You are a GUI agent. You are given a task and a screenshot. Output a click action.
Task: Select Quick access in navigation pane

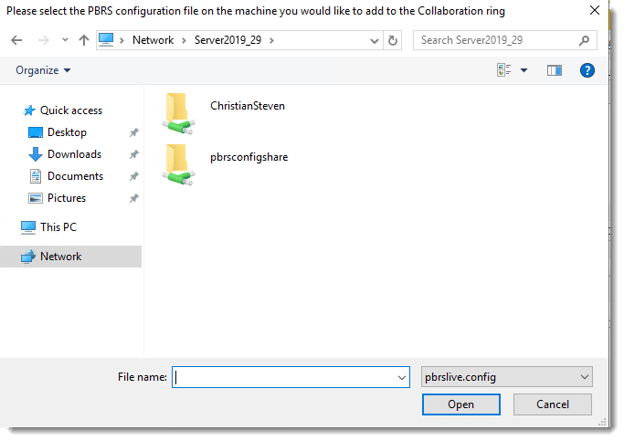[x=71, y=110]
